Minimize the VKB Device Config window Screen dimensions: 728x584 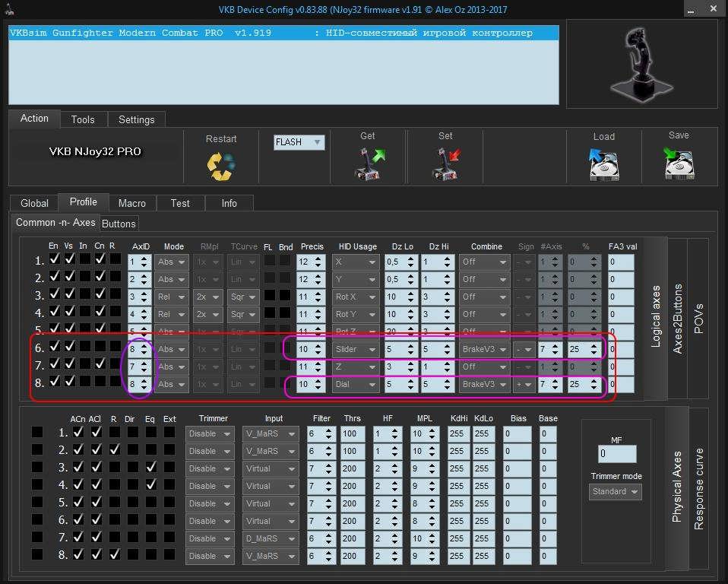point(692,8)
